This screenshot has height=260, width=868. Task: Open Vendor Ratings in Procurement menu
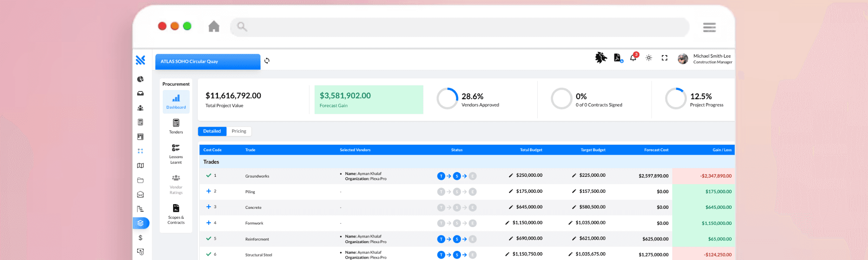pos(176,185)
